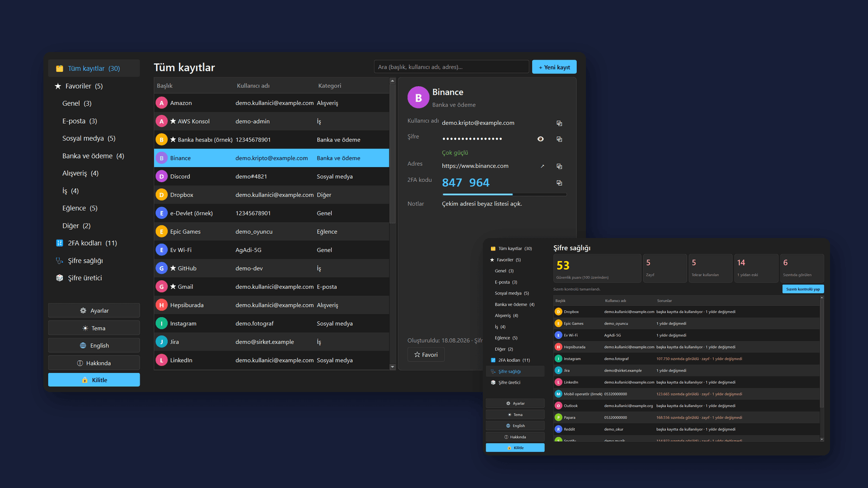Click the Tema button in main window
The width and height of the screenshot is (868, 488).
[94, 328]
